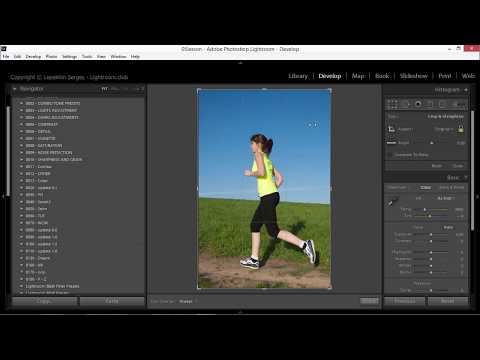Pick the Radial Filter tool

[x=442, y=104]
